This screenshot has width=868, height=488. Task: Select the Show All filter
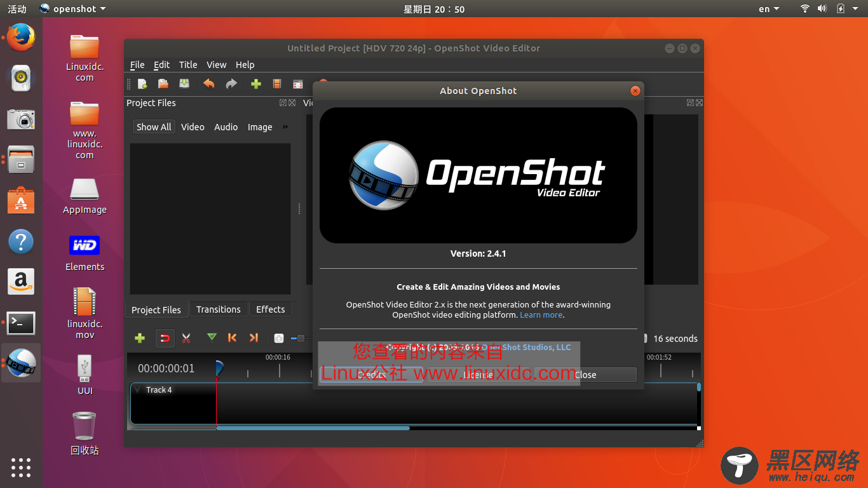[154, 127]
